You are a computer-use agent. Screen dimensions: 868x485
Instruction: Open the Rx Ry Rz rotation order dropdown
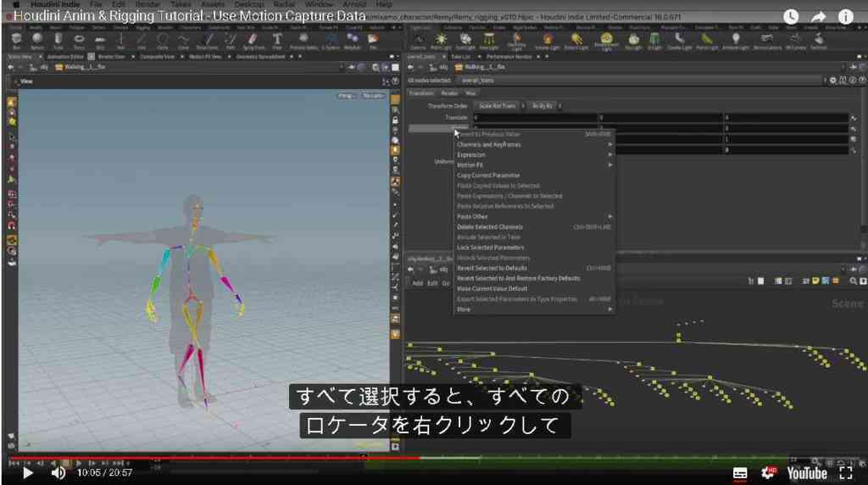tap(545, 106)
